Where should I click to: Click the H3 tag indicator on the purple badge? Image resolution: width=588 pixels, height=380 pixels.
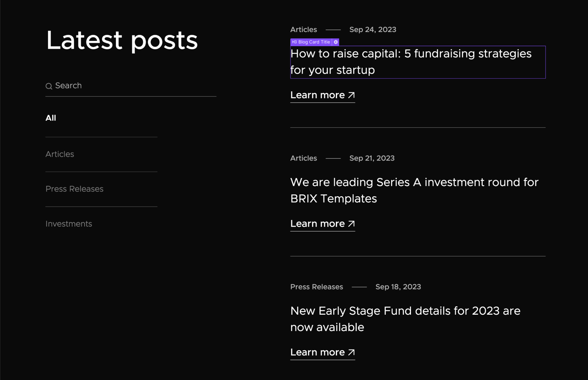click(x=294, y=42)
